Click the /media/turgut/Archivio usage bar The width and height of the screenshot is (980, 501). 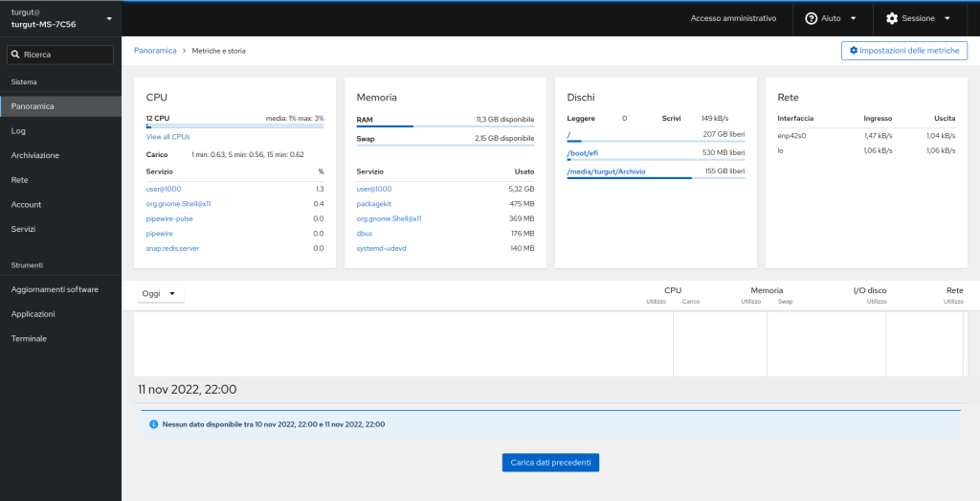point(656,178)
